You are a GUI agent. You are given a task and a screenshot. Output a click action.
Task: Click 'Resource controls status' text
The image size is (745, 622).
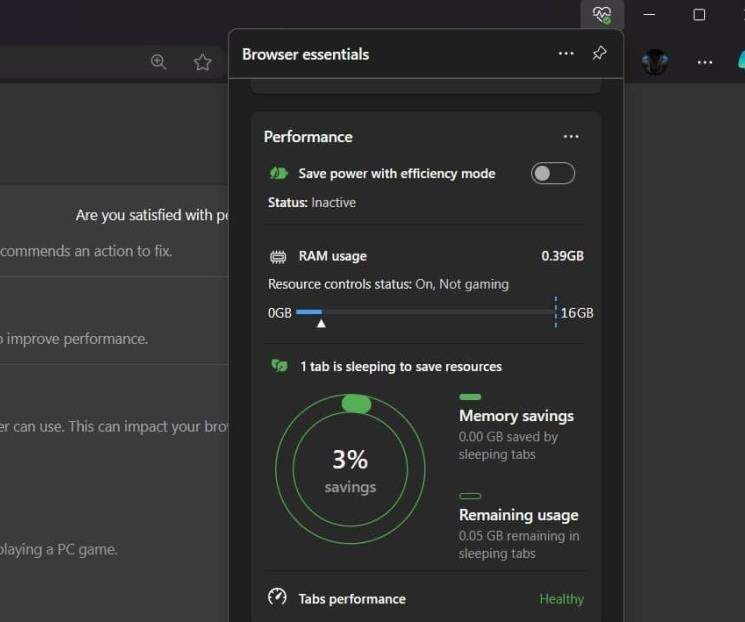tap(388, 284)
